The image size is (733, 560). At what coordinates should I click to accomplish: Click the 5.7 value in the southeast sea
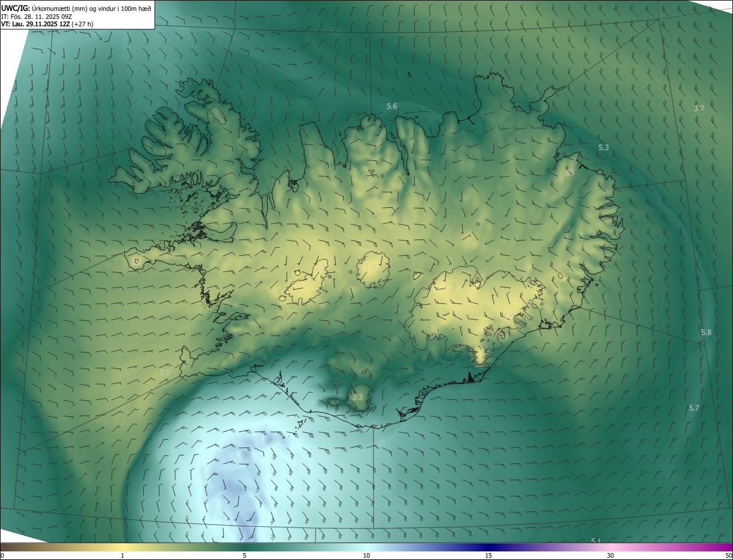click(x=694, y=408)
